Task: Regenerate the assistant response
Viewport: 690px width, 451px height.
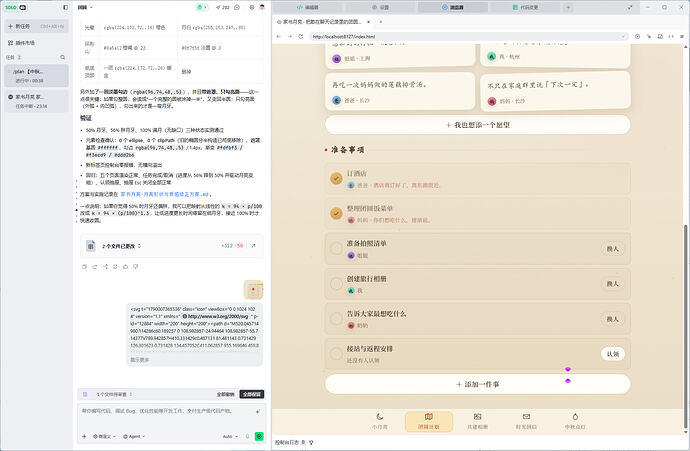Action: pos(115,267)
